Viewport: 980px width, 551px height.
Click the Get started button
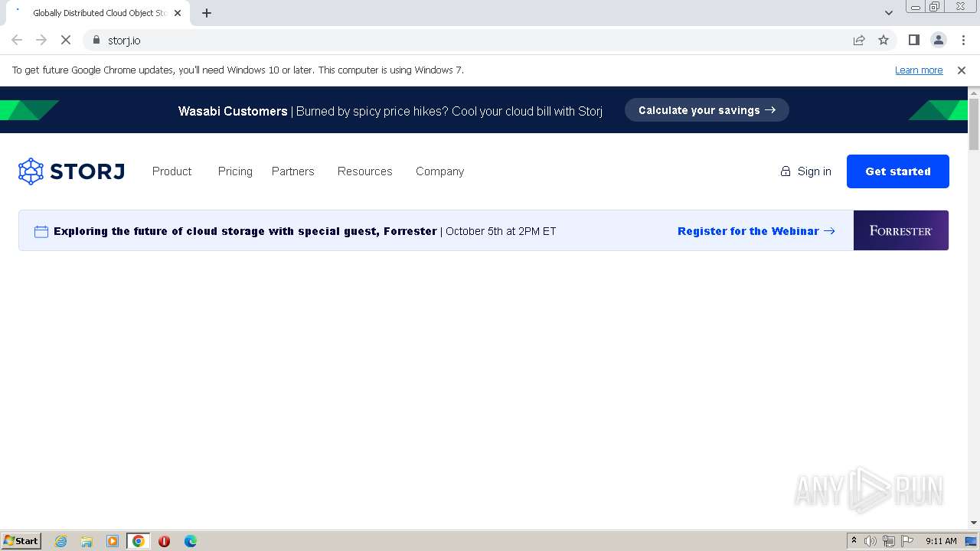coord(898,171)
